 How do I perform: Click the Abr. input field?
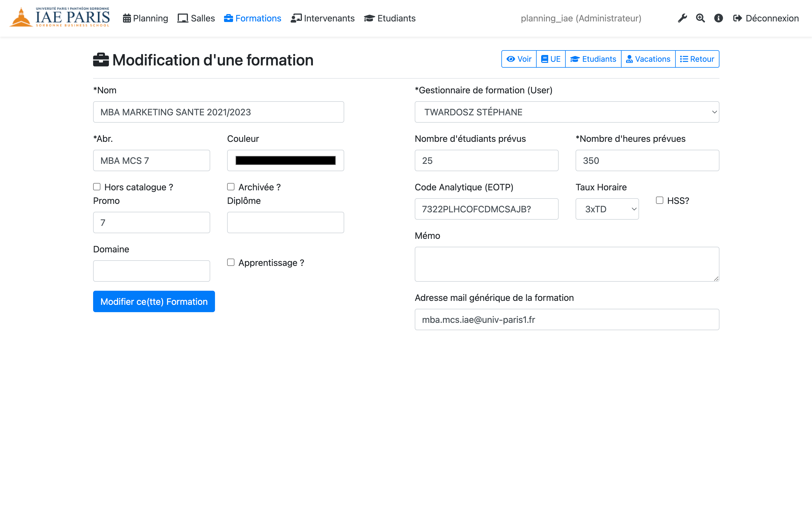(x=152, y=161)
